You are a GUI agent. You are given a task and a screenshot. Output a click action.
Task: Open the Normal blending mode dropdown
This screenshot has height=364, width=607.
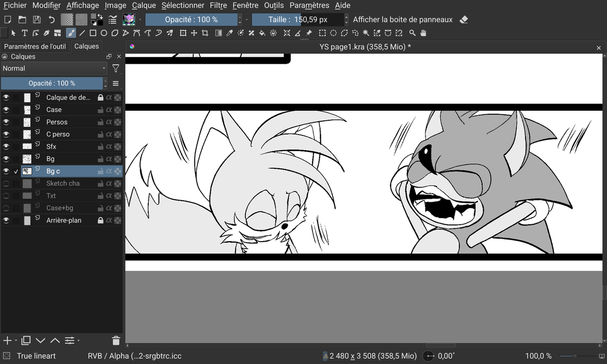click(x=54, y=68)
